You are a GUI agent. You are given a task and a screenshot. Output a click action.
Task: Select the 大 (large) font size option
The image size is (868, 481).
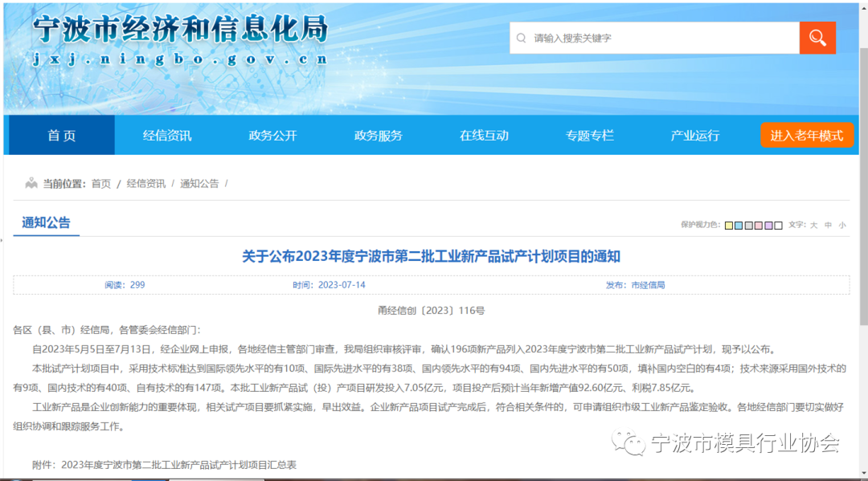tap(813, 225)
